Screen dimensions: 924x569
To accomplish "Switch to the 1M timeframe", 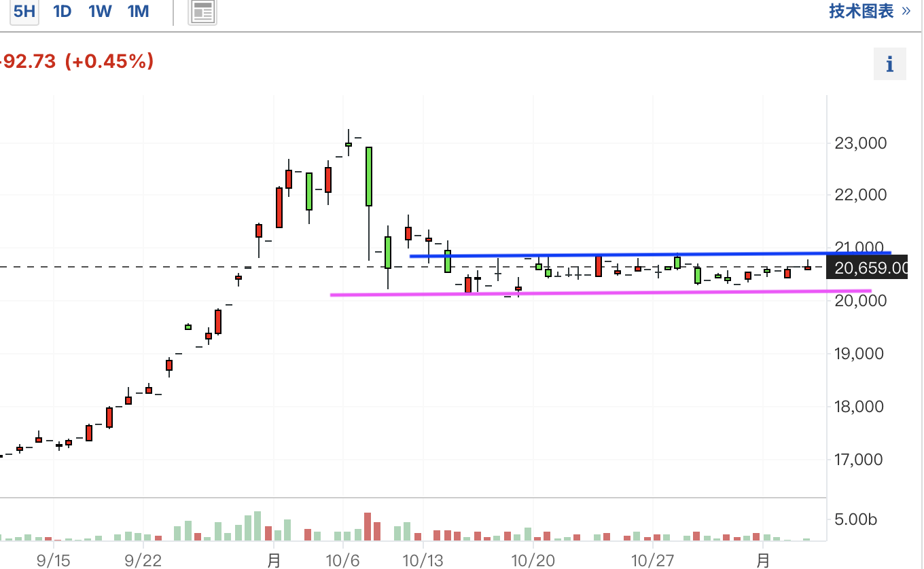I will coord(139,12).
